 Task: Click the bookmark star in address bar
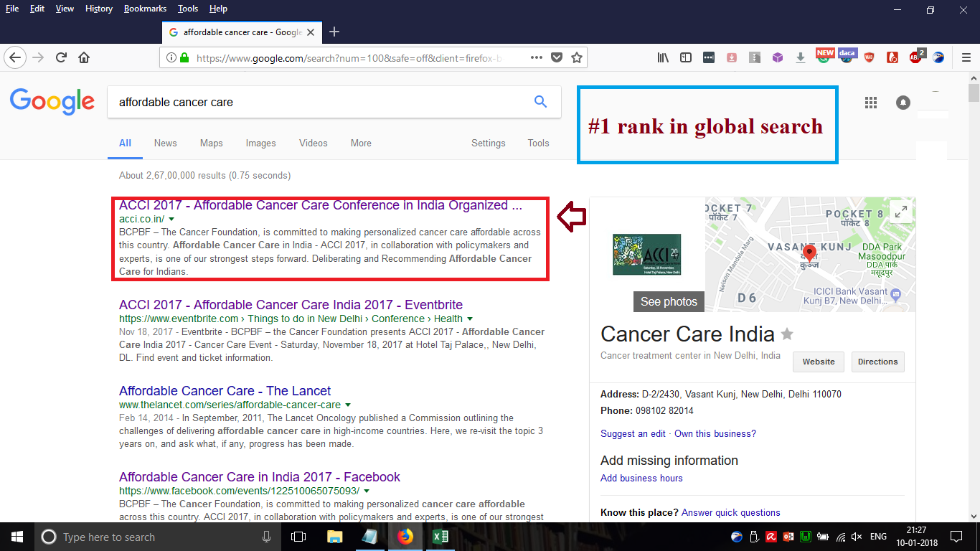click(576, 57)
